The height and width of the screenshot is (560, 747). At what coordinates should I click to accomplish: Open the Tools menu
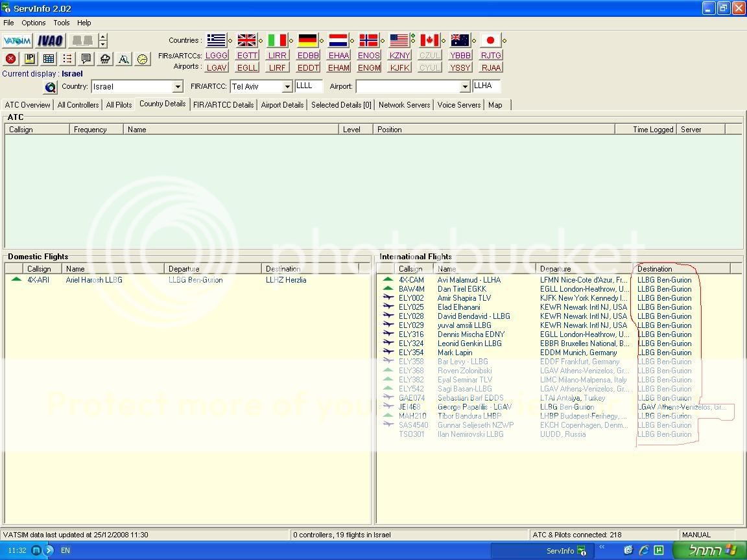(62, 23)
